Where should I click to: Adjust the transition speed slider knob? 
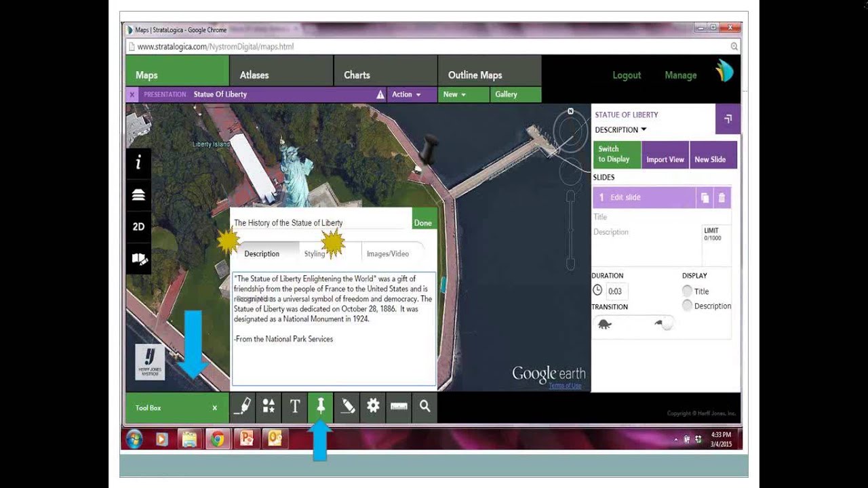[x=667, y=324]
